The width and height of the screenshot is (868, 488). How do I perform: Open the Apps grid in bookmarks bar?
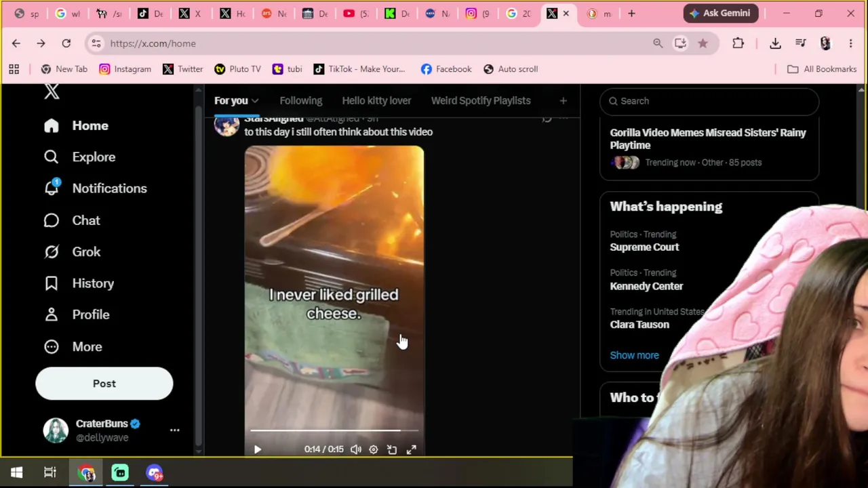coord(14,69)
